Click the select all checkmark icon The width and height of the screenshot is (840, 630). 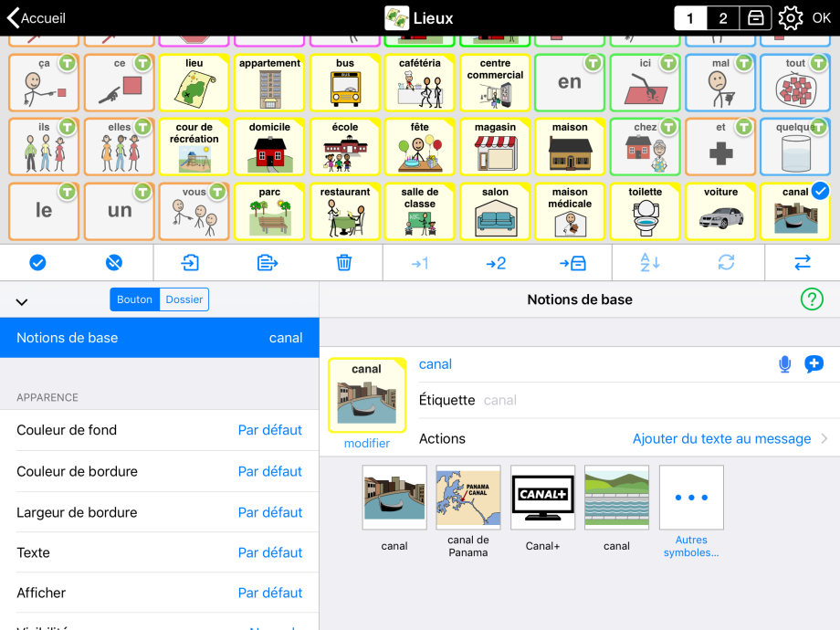coord(37,263)
